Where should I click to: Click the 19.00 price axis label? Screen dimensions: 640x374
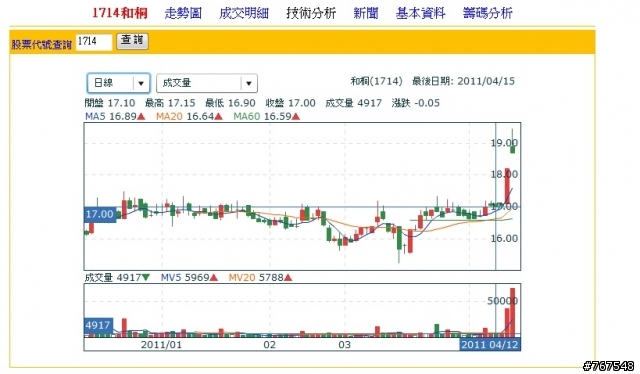tap(504, 143)
